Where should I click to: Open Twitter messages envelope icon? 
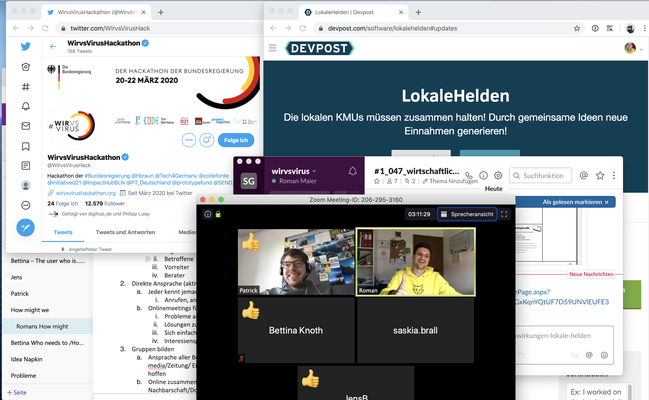pyautogui.click(x=26, y=126)
